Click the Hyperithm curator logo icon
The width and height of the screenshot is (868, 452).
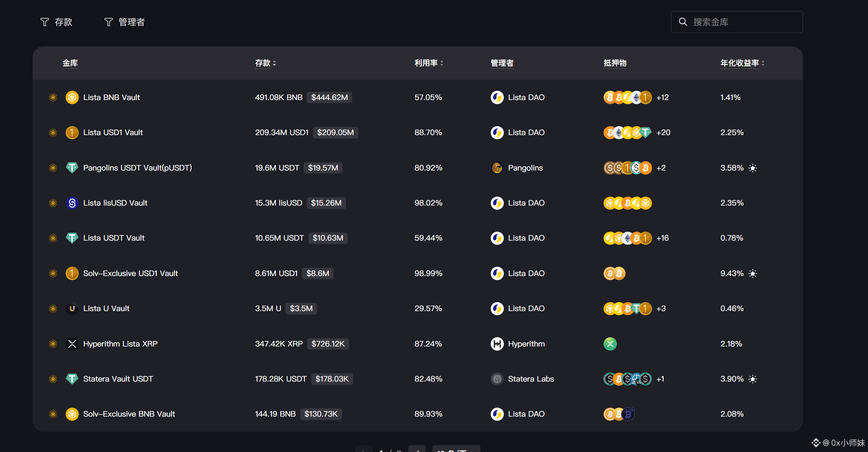pos(497,344)
